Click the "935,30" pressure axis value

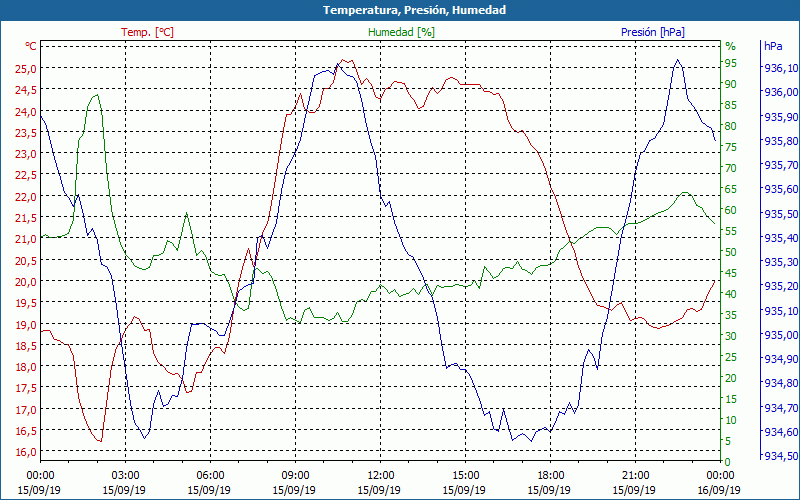(781, 262)
